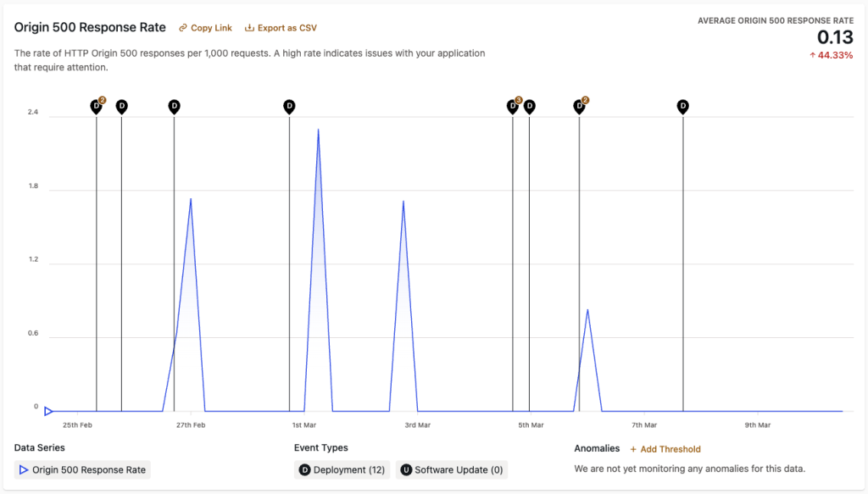The width and height of the screenshot is (868, 494).
Task: Toggle the Deployment (12) event type
Action: 342,469
